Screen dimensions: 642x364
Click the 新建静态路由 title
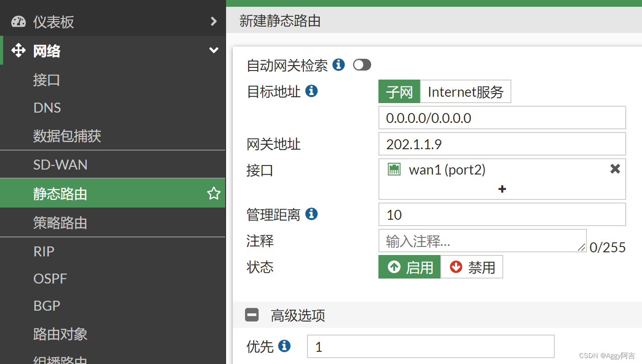click(x=280, y=21)
